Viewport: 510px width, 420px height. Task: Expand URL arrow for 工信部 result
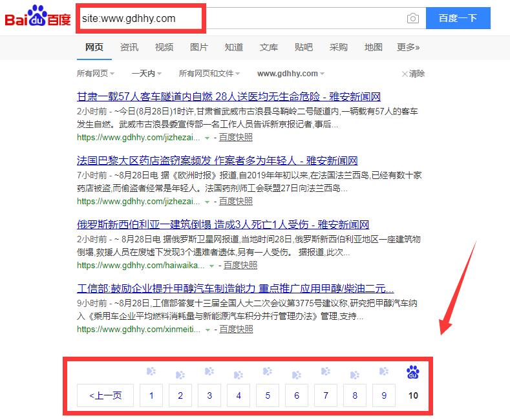coord(207,330)
